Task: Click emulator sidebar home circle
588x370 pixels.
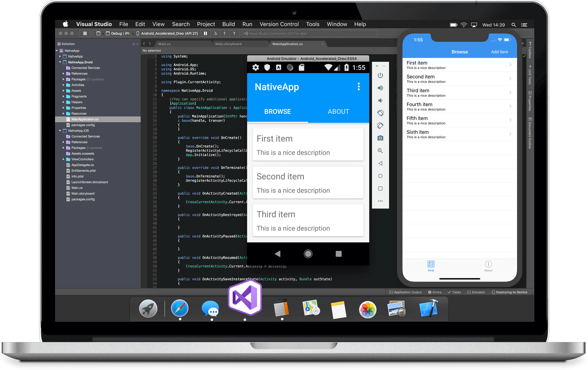Action: point(380,176)
